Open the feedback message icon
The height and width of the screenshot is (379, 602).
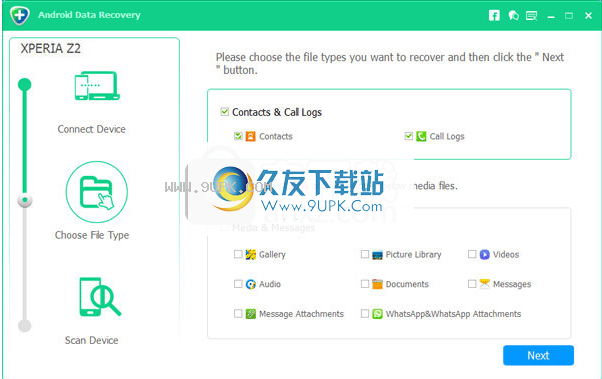point(531,16)
